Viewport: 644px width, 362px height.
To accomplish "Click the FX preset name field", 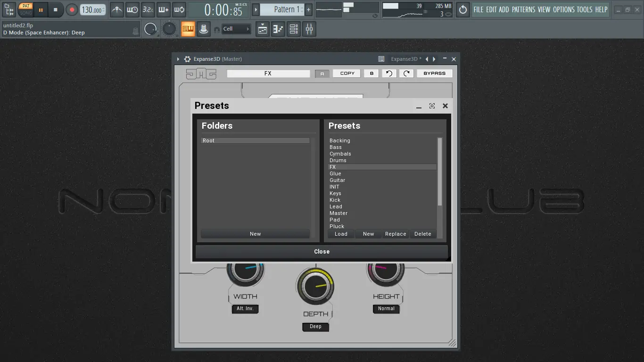I will tap(268, 74).
